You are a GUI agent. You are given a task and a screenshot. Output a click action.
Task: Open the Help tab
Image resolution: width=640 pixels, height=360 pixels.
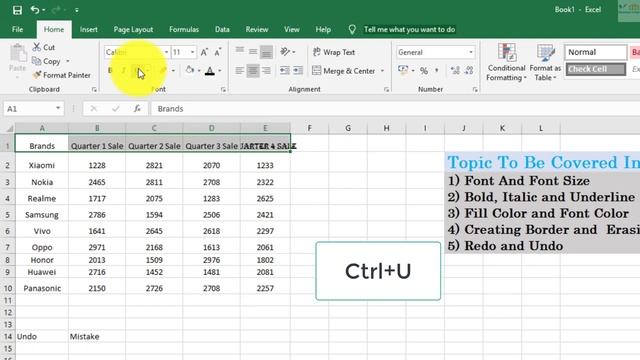[x=323, y=29]
